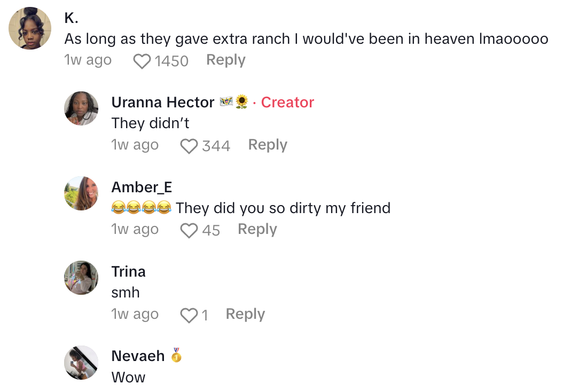The image size is (563, 392).
Task: Reply to Amber_E's comment
Action: tap(257, 229)
